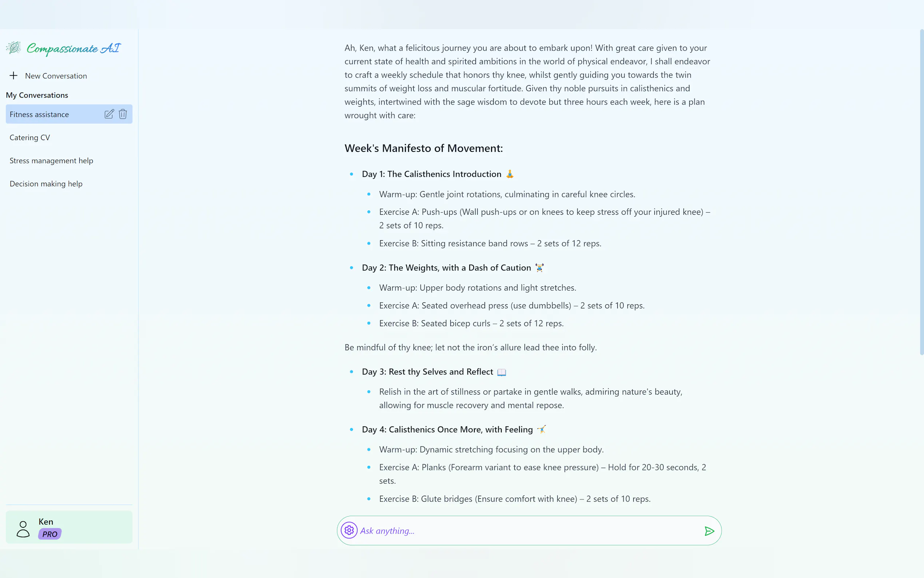Image resolution: width=924 pixels, height=578 pixels.
Task: Click the edit icon on Fitness assistance
Action: (109, 114)
